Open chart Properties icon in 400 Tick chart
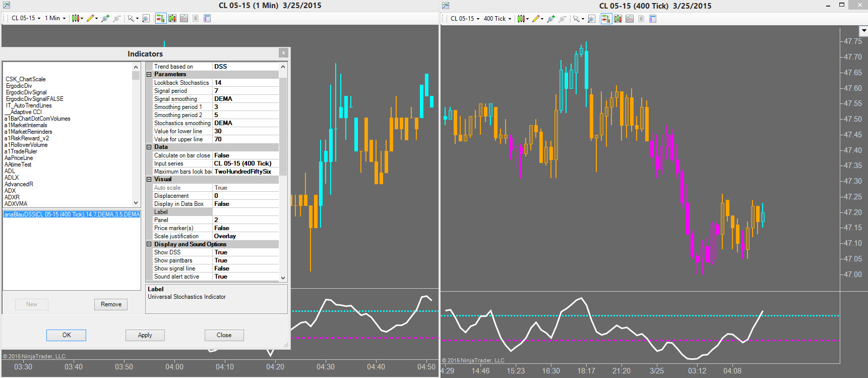868x378 pixels. point(653,19)
